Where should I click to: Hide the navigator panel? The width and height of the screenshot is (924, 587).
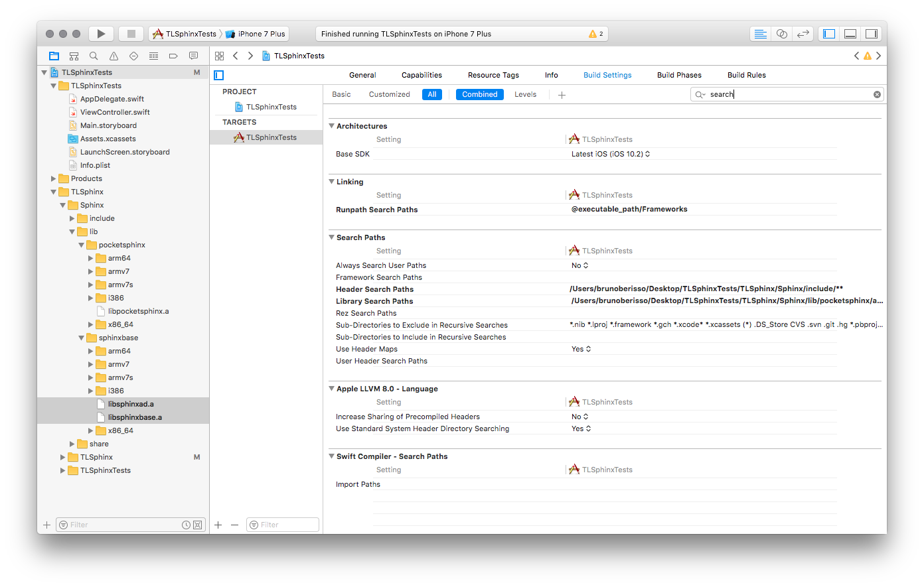828,33
